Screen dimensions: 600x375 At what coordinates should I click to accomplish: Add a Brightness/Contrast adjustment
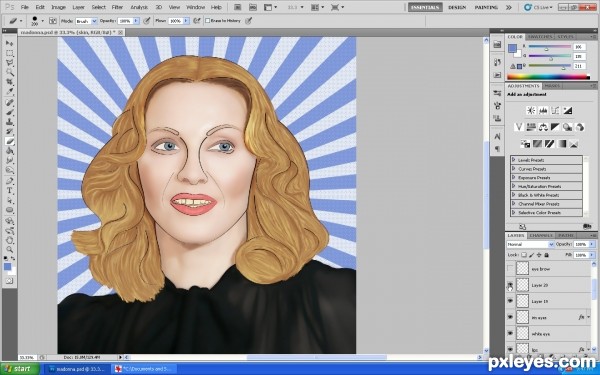pyautogui.click(x=531, y=111)
